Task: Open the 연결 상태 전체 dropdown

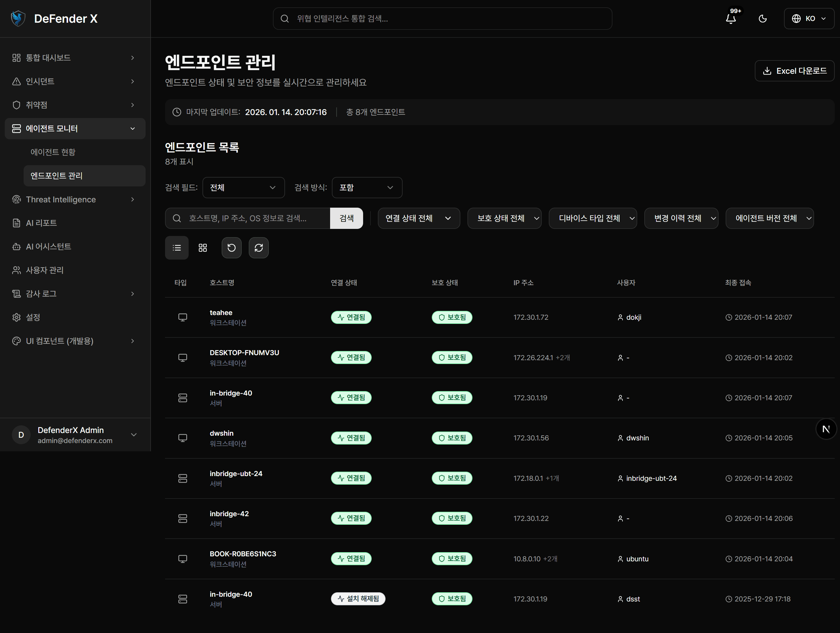Action: click(x=419, y=218)
